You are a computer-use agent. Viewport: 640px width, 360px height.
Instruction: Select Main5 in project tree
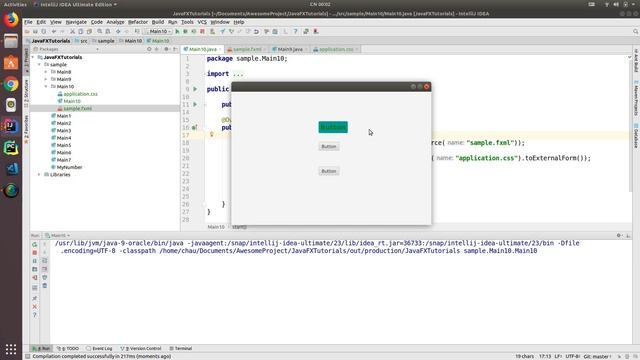coord(64,145)
